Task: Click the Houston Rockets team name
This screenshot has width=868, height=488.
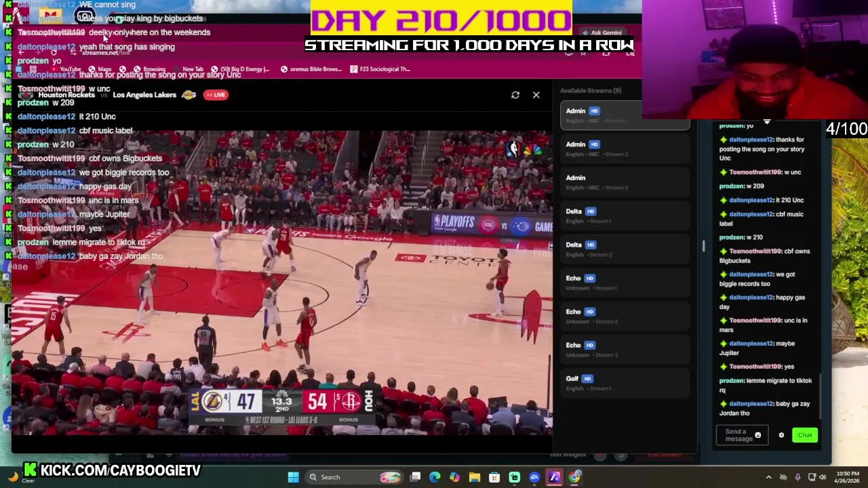Action: [66, 95]
